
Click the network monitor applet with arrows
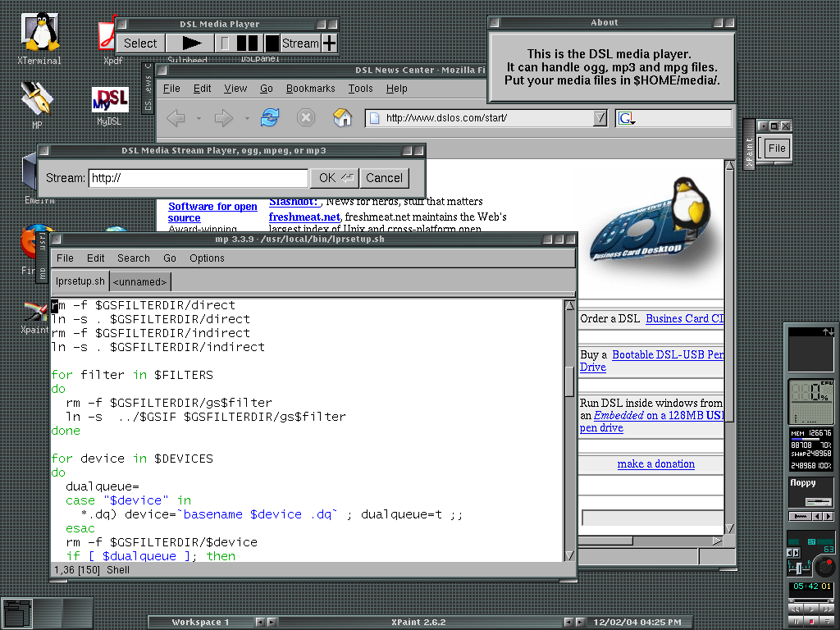click(811, 349)
